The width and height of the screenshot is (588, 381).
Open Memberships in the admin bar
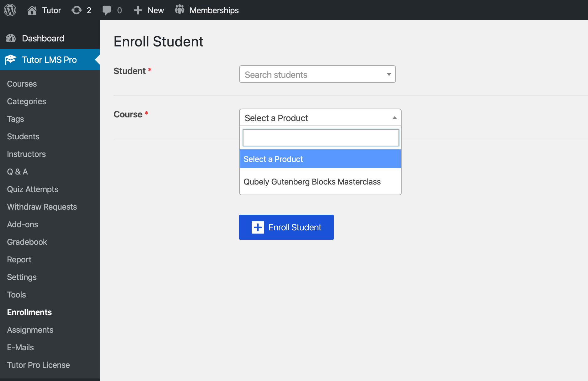(214, 10)
